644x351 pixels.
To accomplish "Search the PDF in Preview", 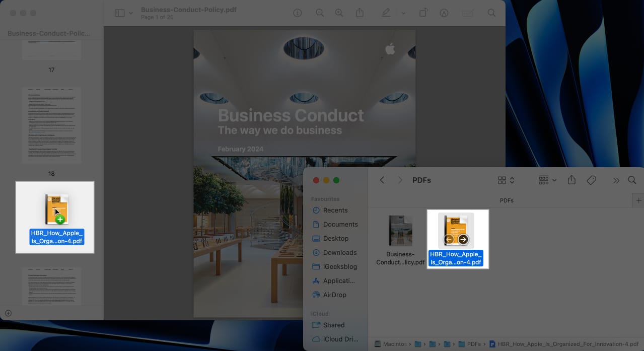I will tap(491, 14).
